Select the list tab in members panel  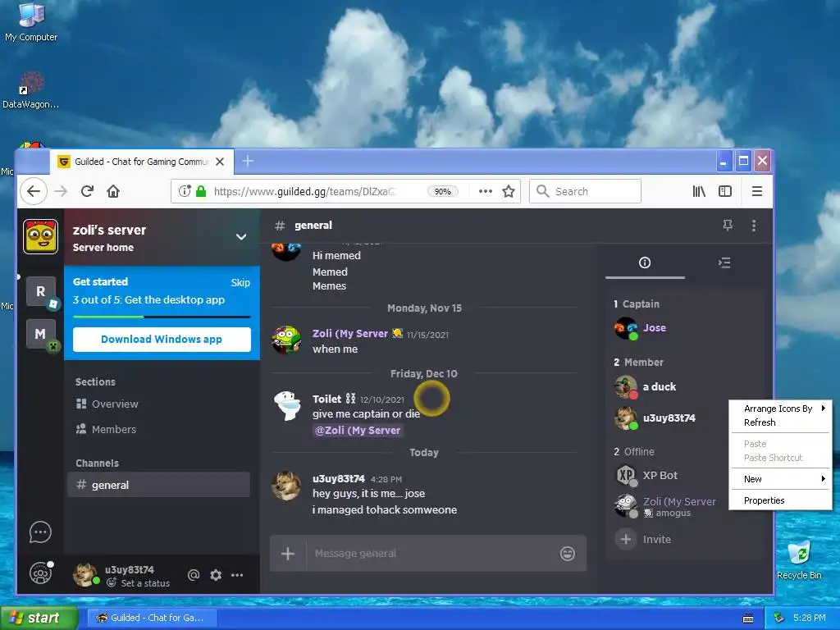coord(724,262)
